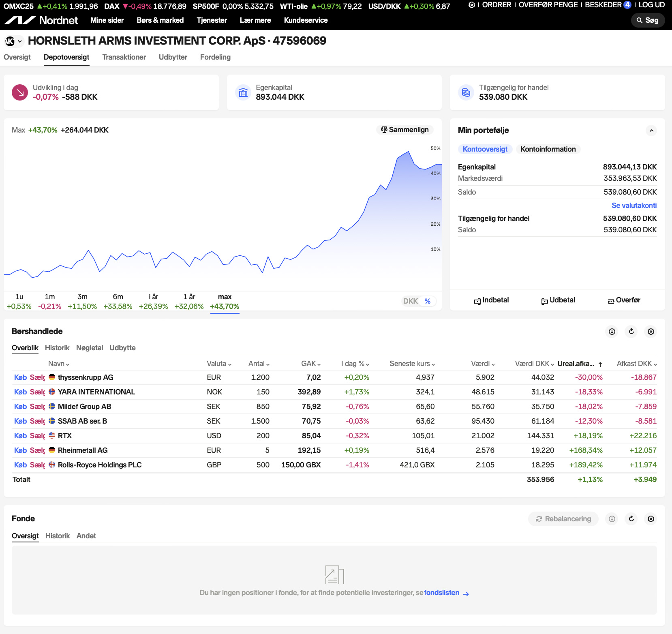Viewport: 672px width, 634px height.
Task: Click the thyssenkrupp German flag icon
Action: click(x=52, y=377)
